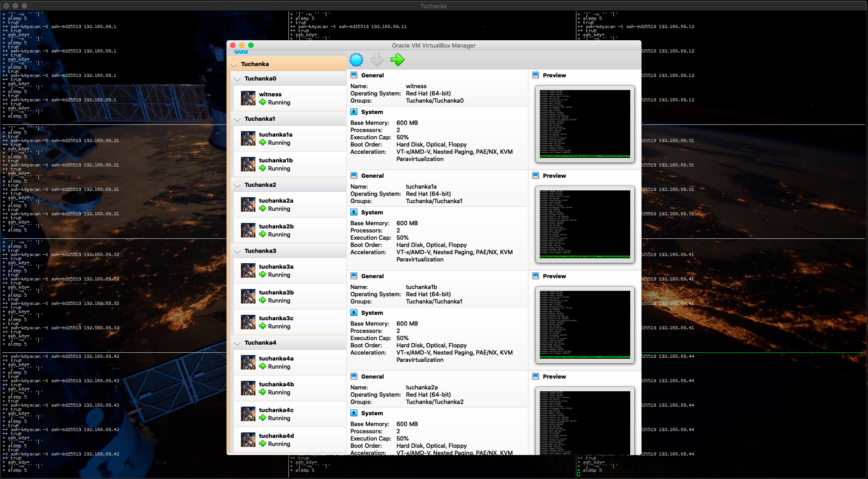
Task: Select the tuchanka3b VM icon
Action: pyautogui.click(x=248, y=296)
